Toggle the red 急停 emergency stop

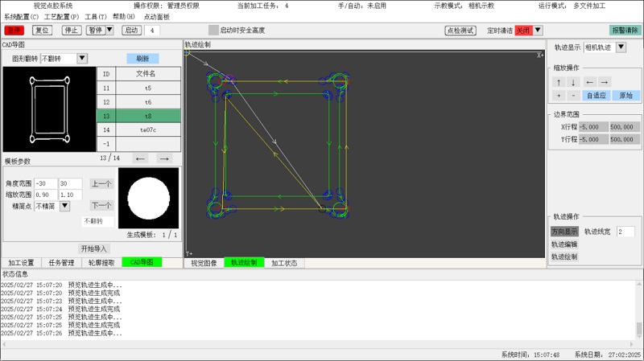14,30
